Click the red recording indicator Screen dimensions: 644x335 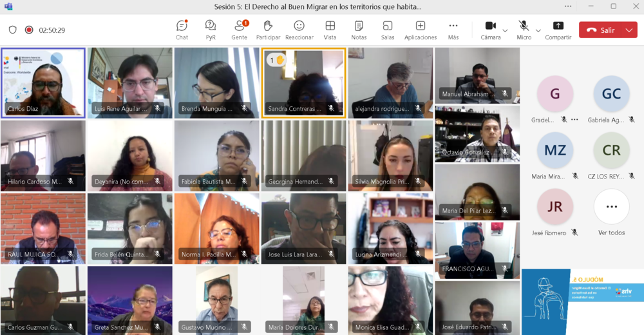click(29, 30)
